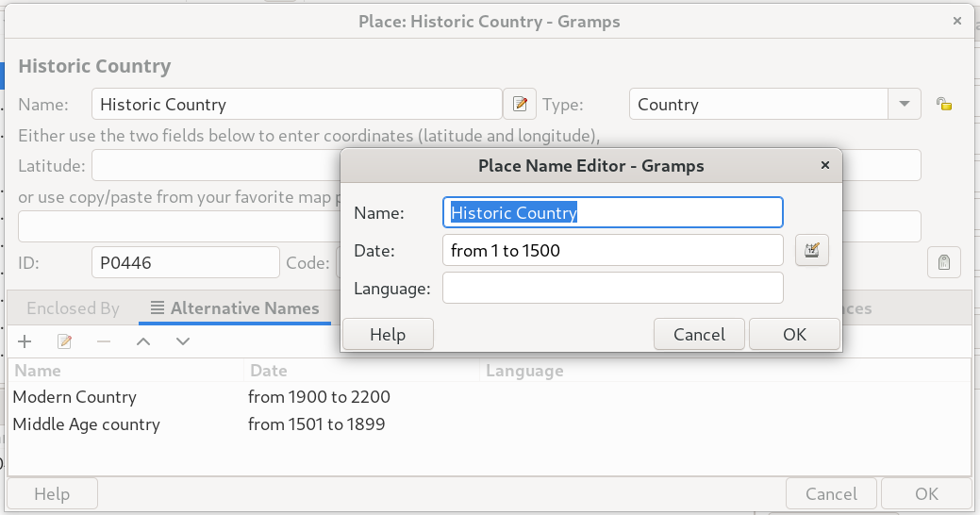Select the Alternative Names tab
Viewport: 980px width, 515px height.
pyautogui.click(x=234, y=308)
